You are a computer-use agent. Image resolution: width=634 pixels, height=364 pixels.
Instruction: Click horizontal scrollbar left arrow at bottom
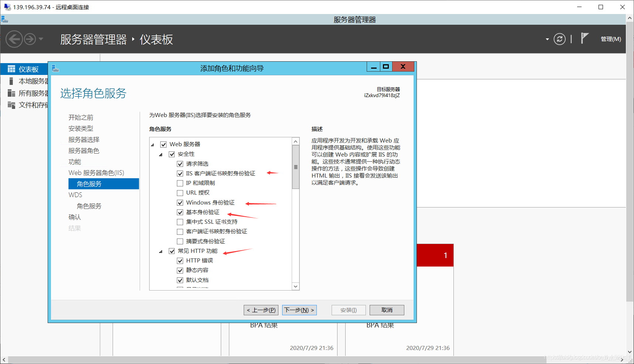(4, 360)
